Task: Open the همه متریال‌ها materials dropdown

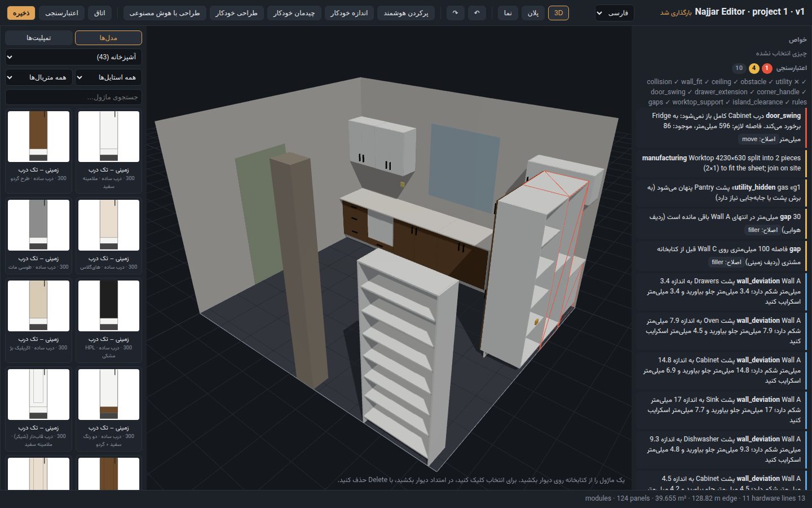Action: (x=38, y=77)
